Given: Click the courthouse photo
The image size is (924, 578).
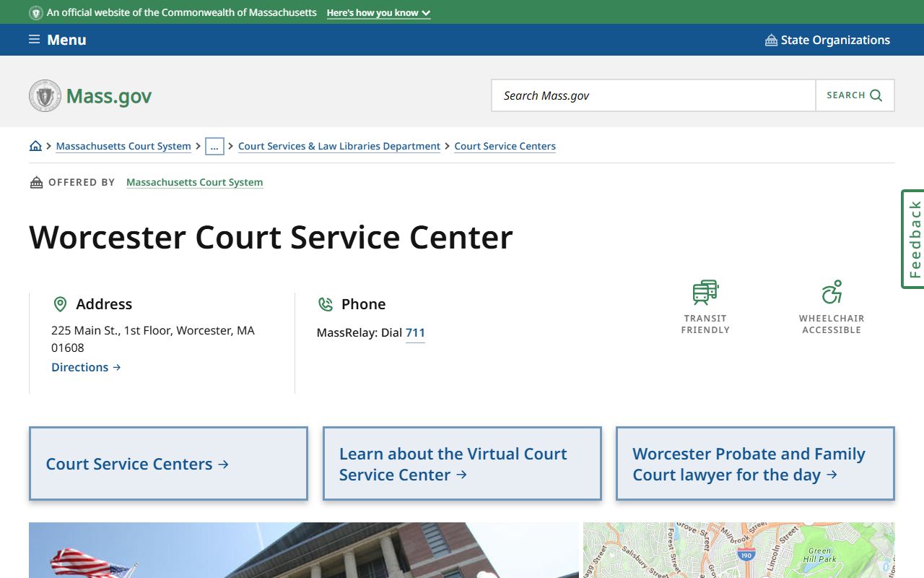Looking at the screenshot, I should [x=304, y=550].
